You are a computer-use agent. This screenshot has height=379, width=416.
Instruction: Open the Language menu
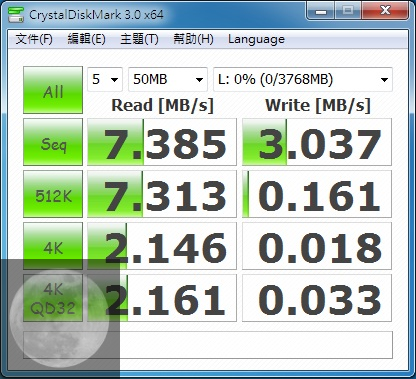[x=256, y=39]
